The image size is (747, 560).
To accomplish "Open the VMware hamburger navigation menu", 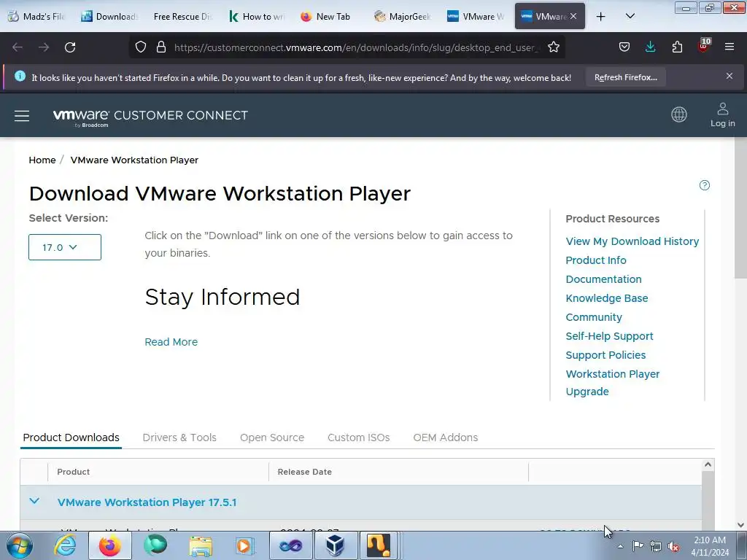I will coord(22,116).
